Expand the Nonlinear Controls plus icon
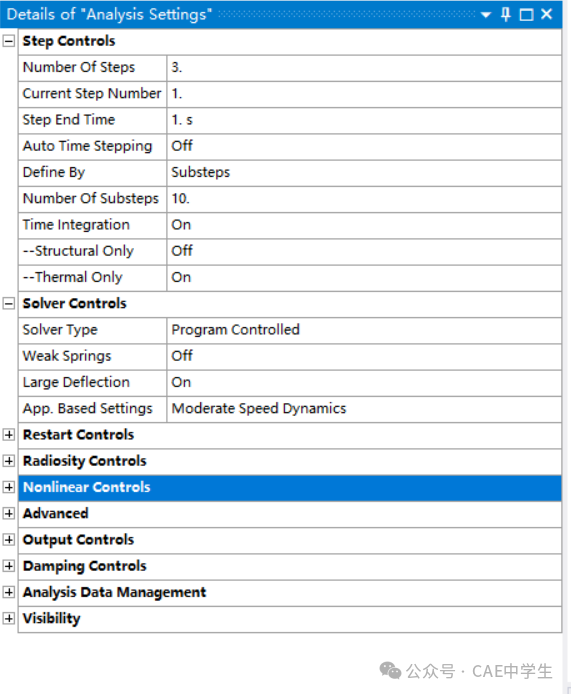Screen dimensions: 571x694 pos(8,487)
